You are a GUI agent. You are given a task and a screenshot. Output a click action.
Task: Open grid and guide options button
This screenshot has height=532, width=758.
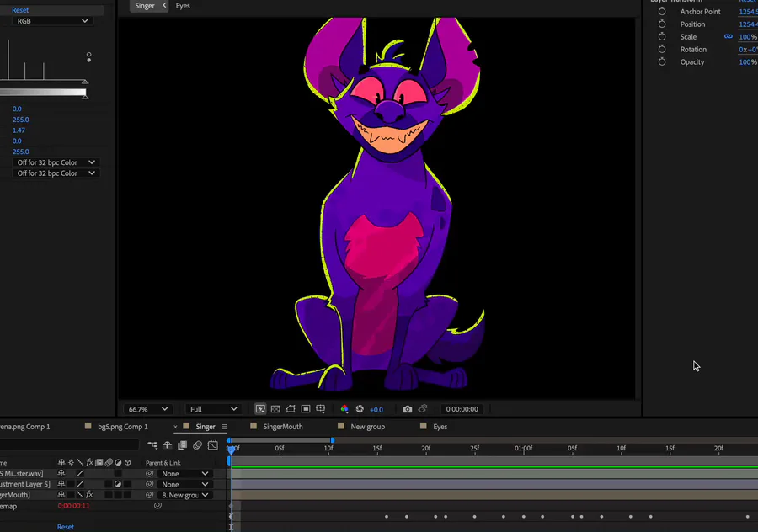tap(321, 409)
